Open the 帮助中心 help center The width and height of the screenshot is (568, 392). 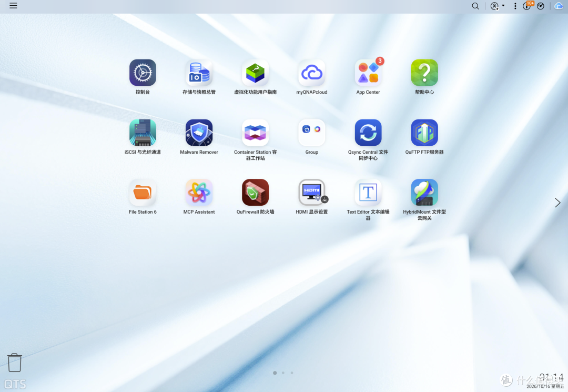tap(424, 73)
